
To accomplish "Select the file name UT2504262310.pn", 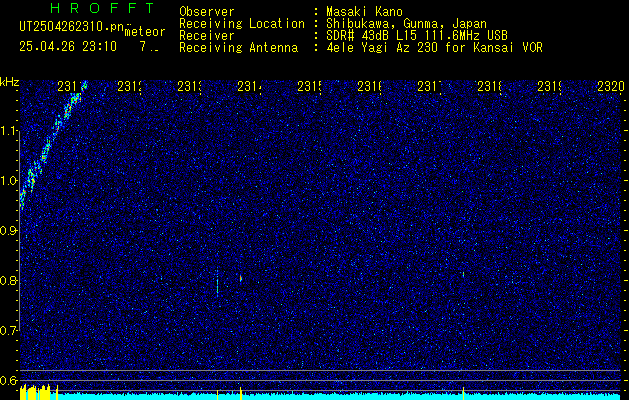I will point(72,26).
